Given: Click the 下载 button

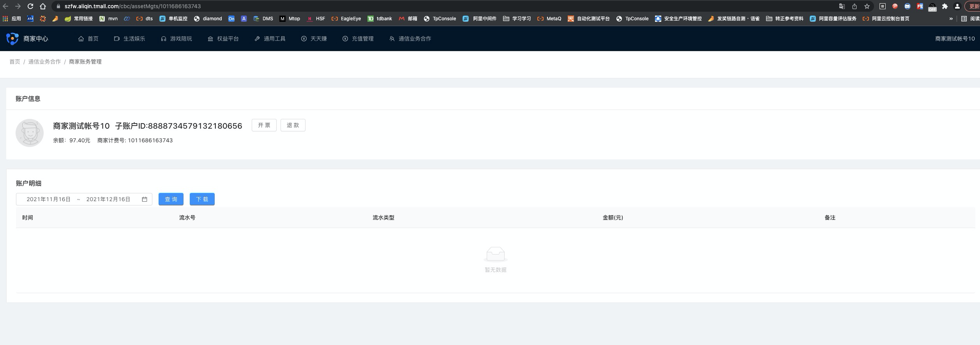Looking at the screenshot, I should pos(202,199).
